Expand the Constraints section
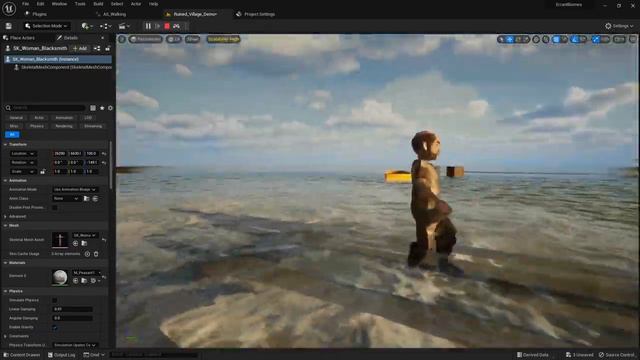The height and width of the screenshot is (360, 640). [5, 336]
